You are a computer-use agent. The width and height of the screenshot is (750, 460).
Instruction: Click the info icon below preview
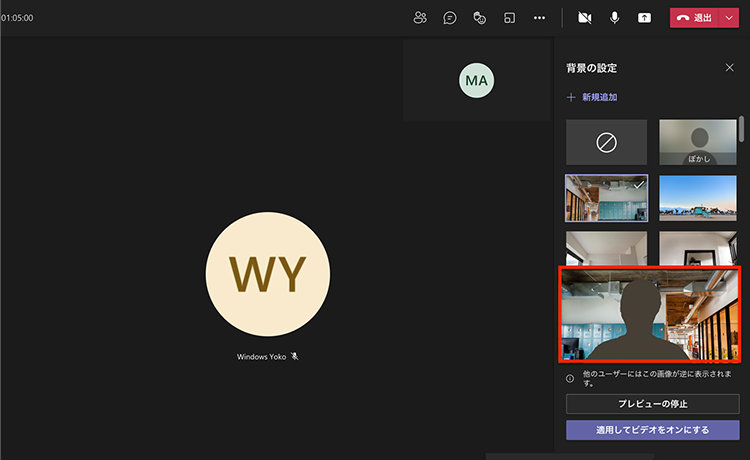pos(570,379)
